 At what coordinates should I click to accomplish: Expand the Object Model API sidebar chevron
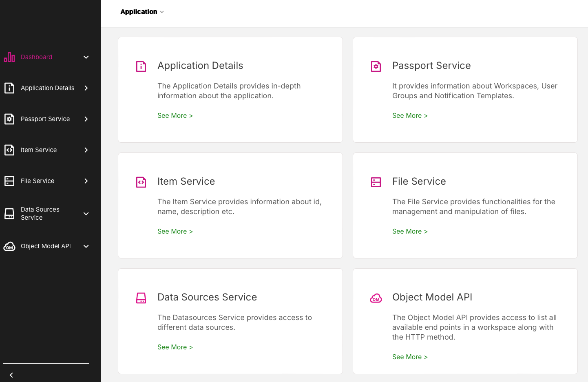pos(86,246)
